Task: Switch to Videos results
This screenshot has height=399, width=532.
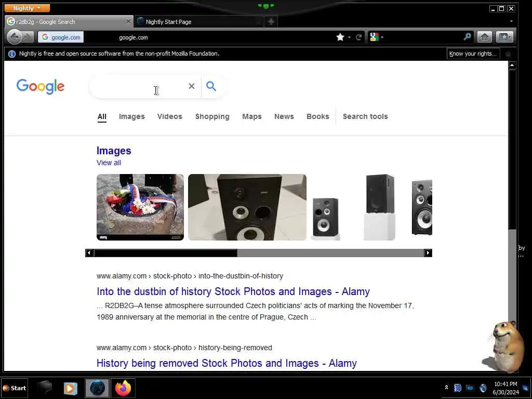Action: click(x=170, y=117)
